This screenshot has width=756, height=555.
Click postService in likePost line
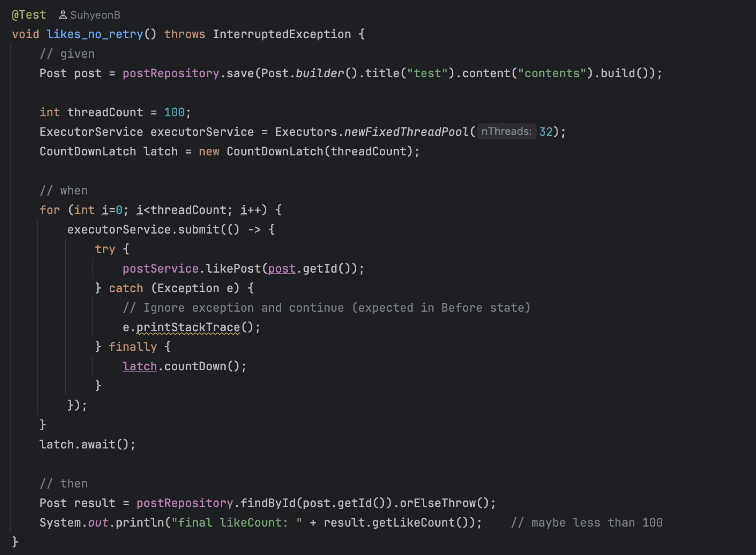160,269
